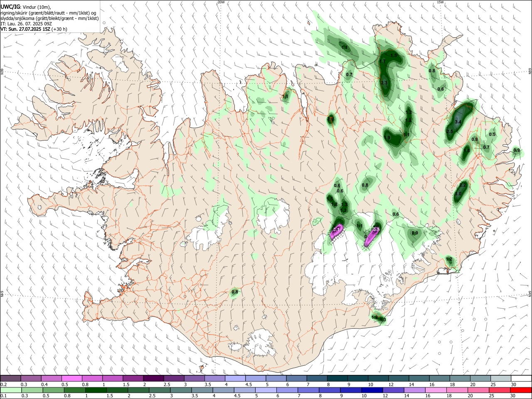532x399 pixels.
Task: Click the '0.2' label in the upper legend
Action: click(4, 384)
